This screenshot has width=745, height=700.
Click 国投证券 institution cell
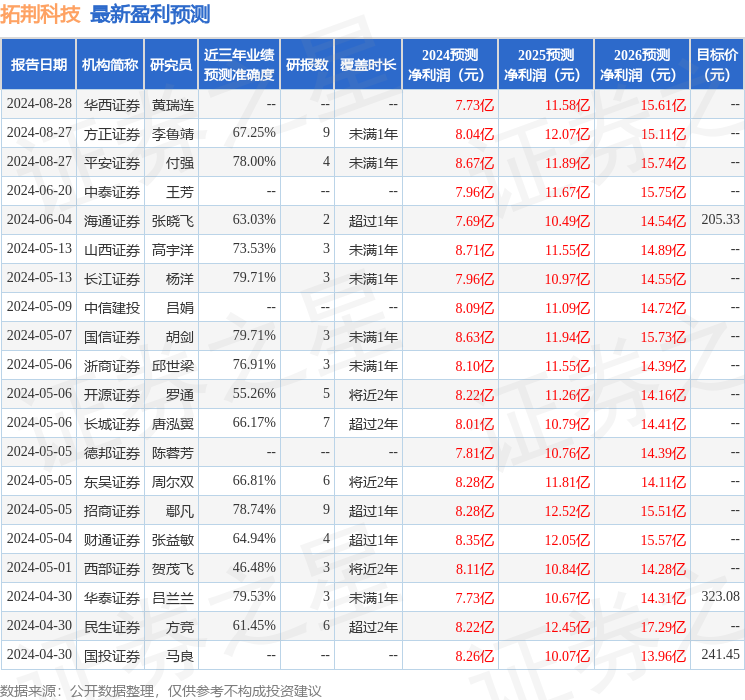[x=112, y=656]
